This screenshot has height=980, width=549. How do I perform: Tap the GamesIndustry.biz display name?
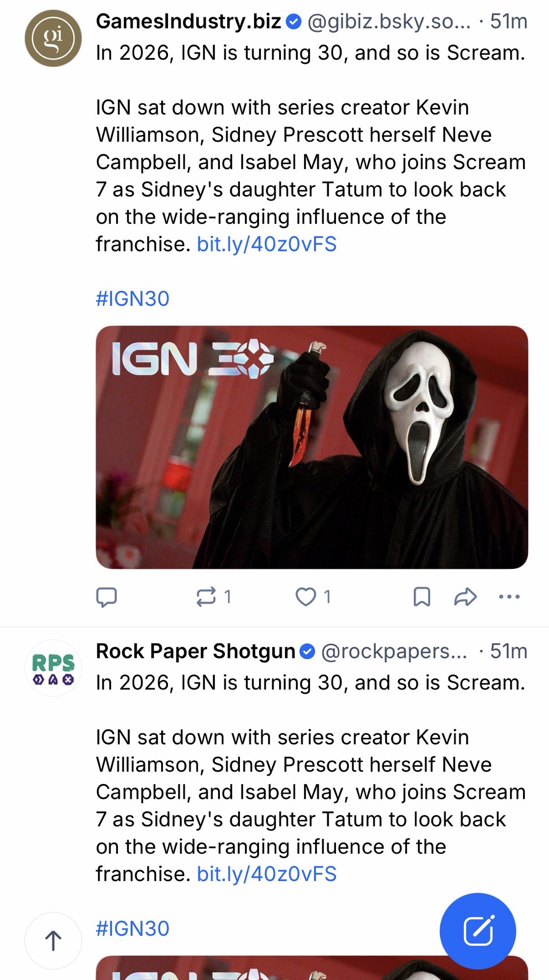[x=189, y=21]
